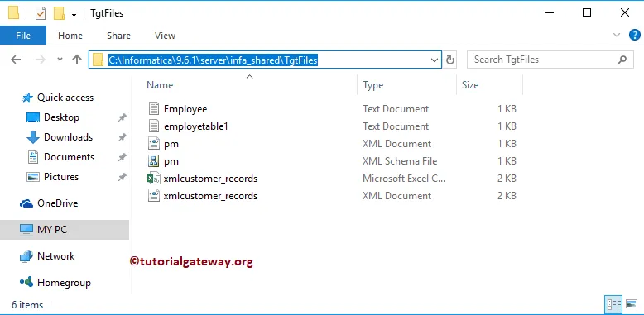Screen dimensions: 644x315
Task: Click the Desktop icon in navigation pane
Action: (x=33, y=117)
